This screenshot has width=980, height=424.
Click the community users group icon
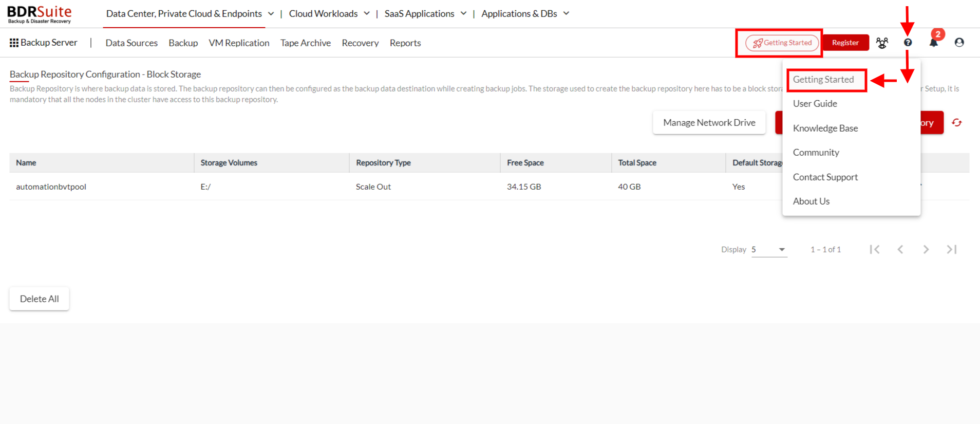tap(882, 43)
